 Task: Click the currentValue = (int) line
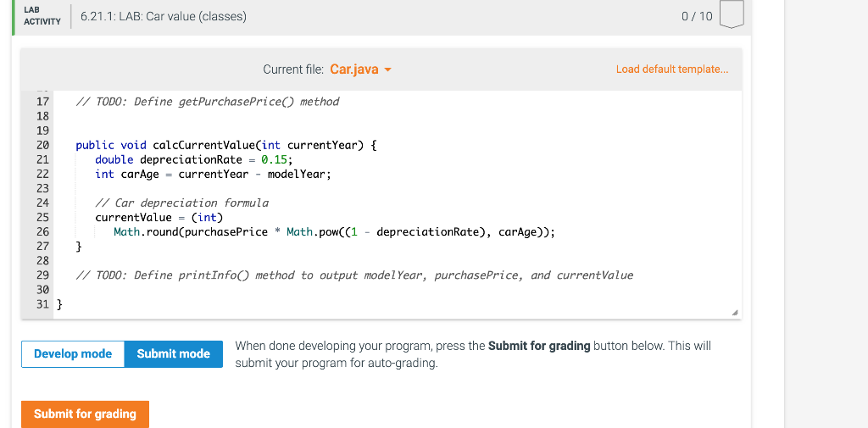pyautogui.click(x=159, y=217)
